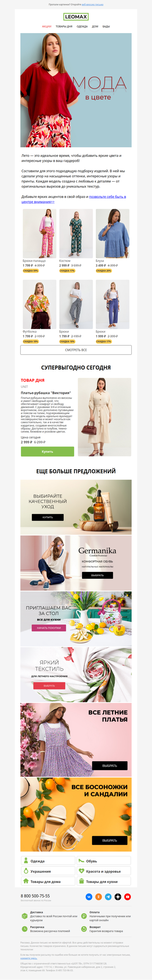This screenshot has width=152, height=980.
Task: Open Красота и здоровье category with heart icon
Action: pos(103,871)
